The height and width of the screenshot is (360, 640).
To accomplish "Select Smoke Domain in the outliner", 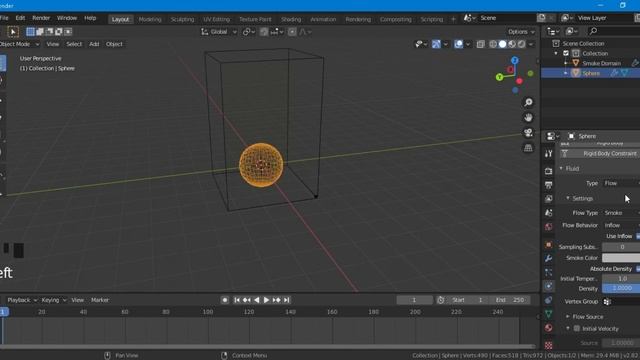I will point(601,63).
